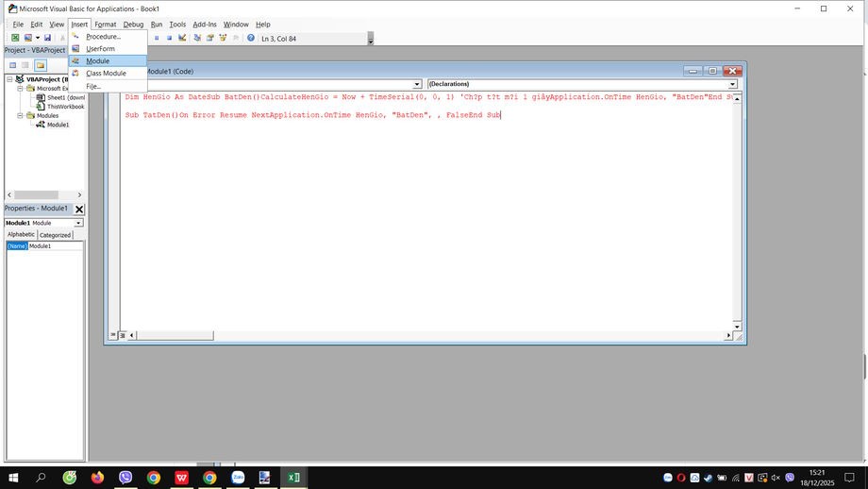Screen dimensions: 868x489
Task: Choose File... from Insert menu
Action: coord(108,87)
